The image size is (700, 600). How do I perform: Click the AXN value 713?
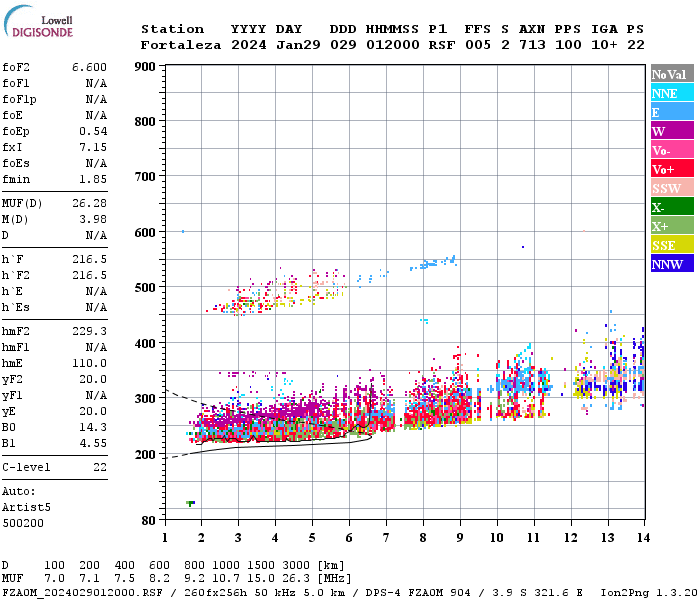pos(532,45)
